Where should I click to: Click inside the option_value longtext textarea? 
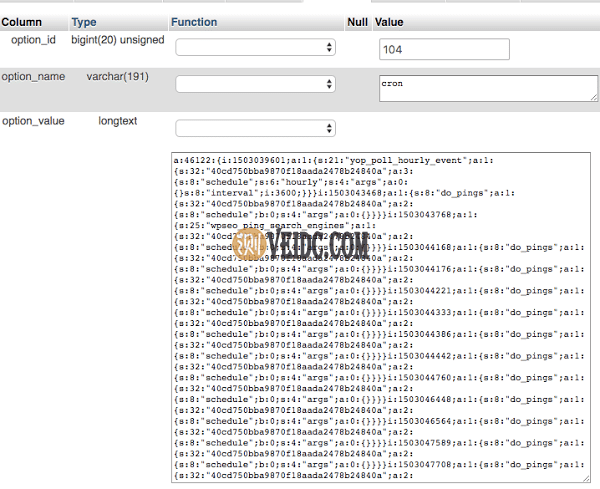(381, 317)
